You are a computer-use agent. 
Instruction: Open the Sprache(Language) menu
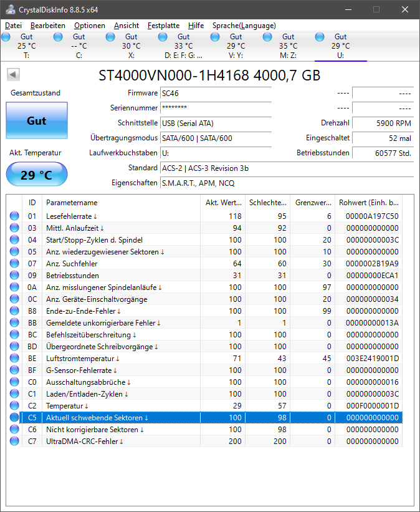point(244,26)
